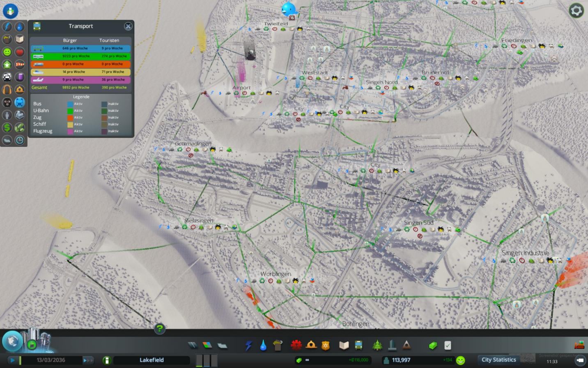
Task: Open the Fire department build menu
Action: point(311,345)
